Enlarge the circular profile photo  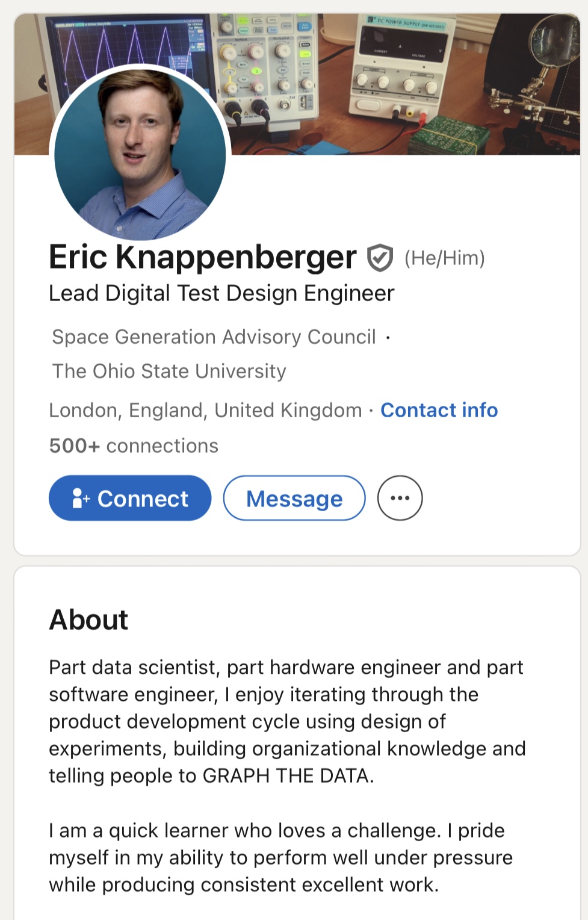pos(140,154)
